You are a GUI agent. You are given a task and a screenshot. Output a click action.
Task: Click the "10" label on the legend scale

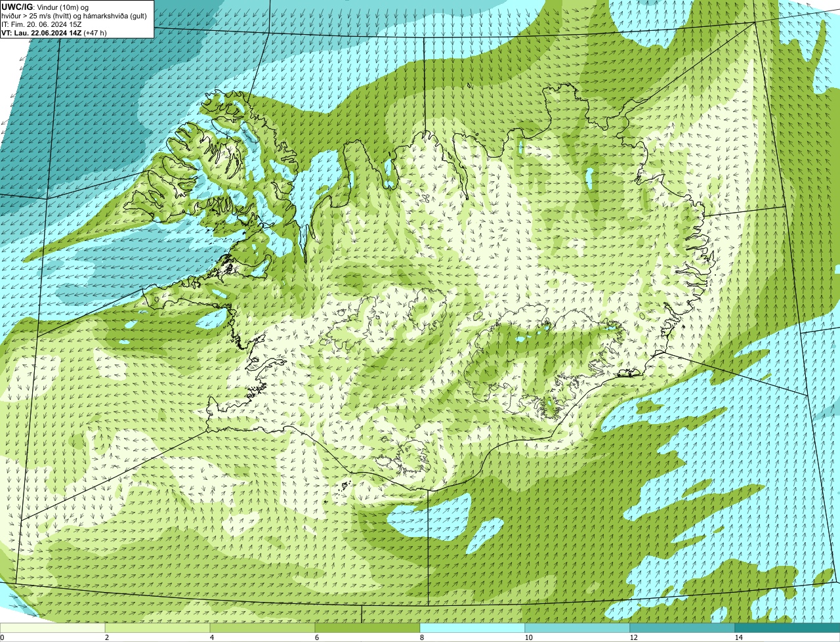tap(528, 637)
